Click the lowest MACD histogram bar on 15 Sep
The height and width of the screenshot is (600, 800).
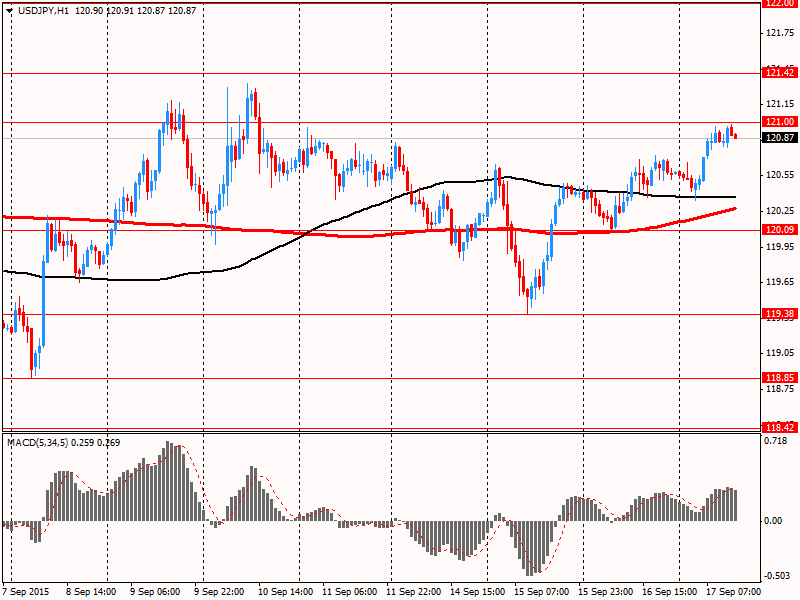(x=529, y=548)
